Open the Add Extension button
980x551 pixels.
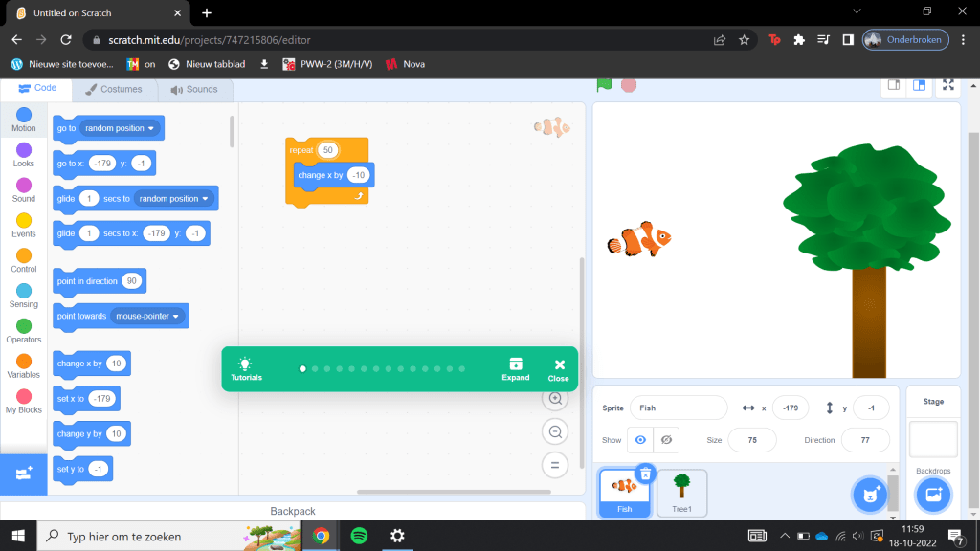(24, 474)
